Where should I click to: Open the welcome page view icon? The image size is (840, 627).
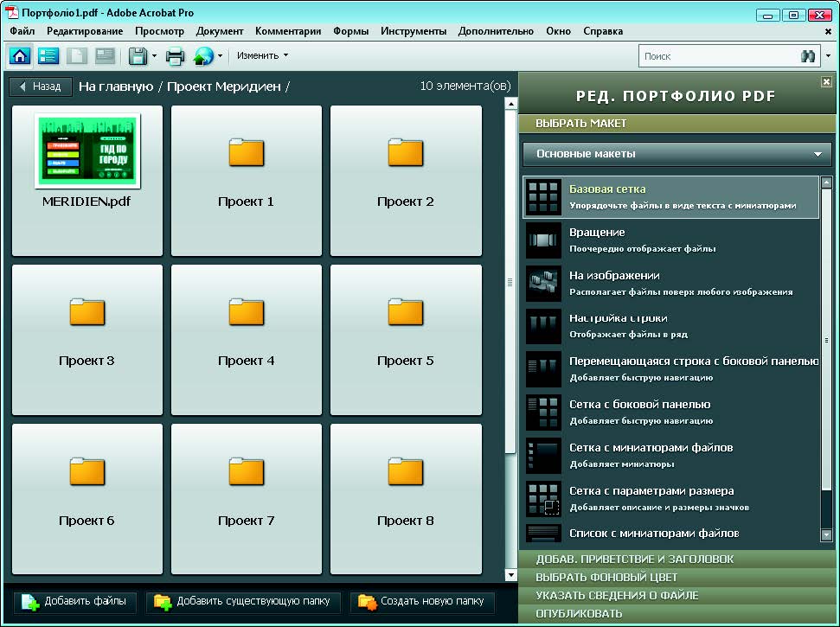(105, 55)
